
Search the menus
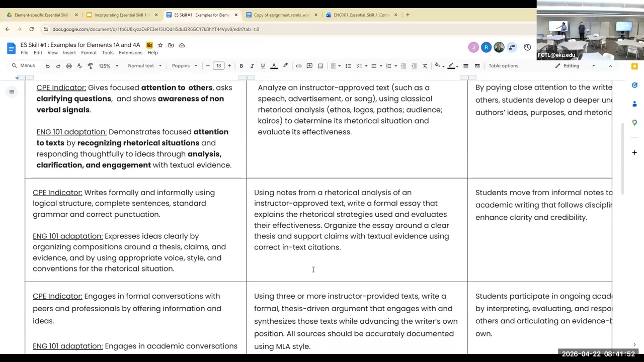coord(24,66)
